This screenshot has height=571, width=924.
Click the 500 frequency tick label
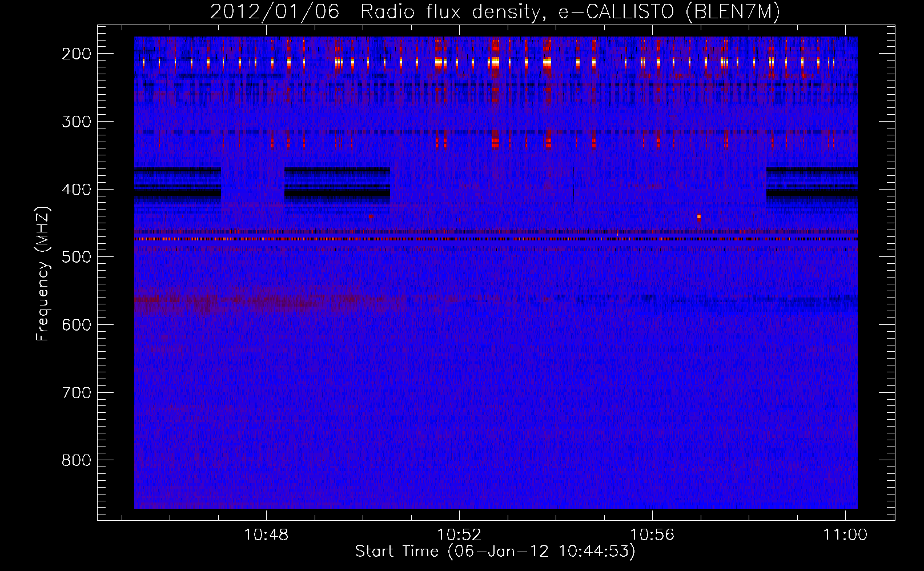point(77,257)
